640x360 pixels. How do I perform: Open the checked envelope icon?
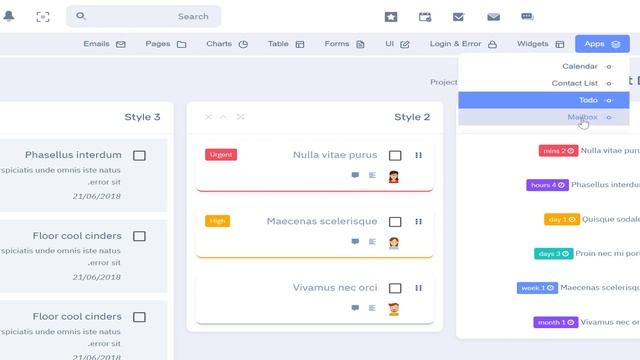(x=459, y=17)
